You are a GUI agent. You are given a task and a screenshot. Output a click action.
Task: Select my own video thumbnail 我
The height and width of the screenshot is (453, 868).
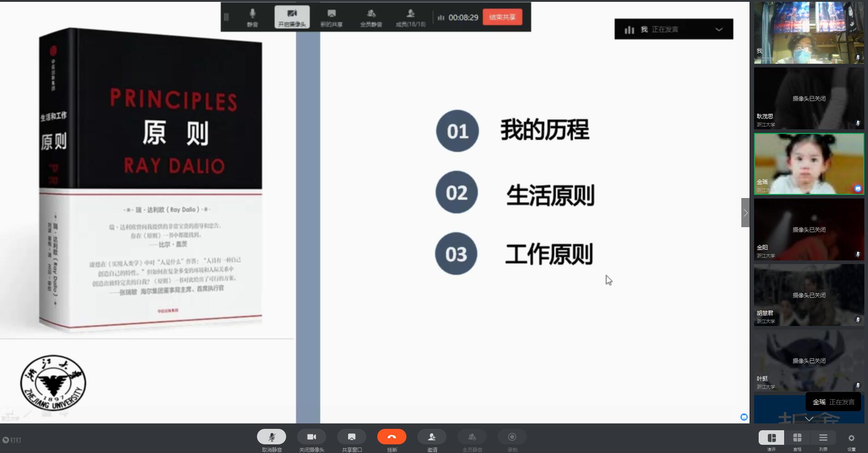(x=809, y=32)
